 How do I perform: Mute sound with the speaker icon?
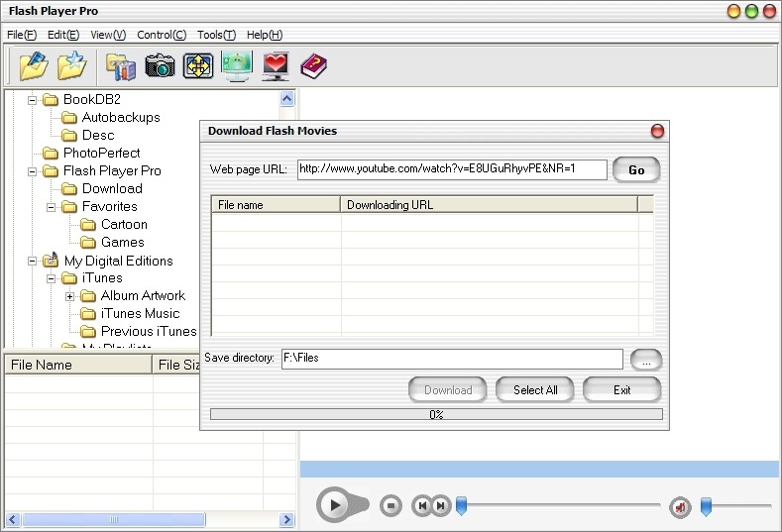tap(680, 507)
